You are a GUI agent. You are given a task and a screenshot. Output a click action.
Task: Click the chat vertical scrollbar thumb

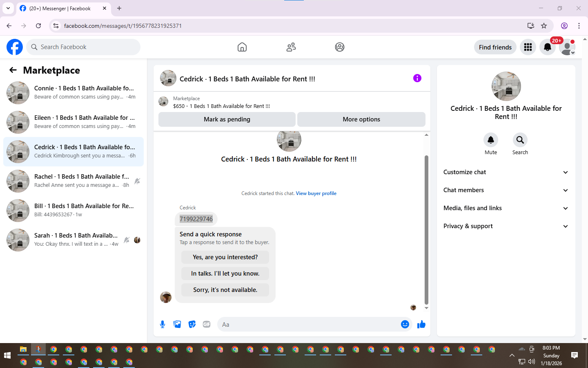(x=426, y=230)
